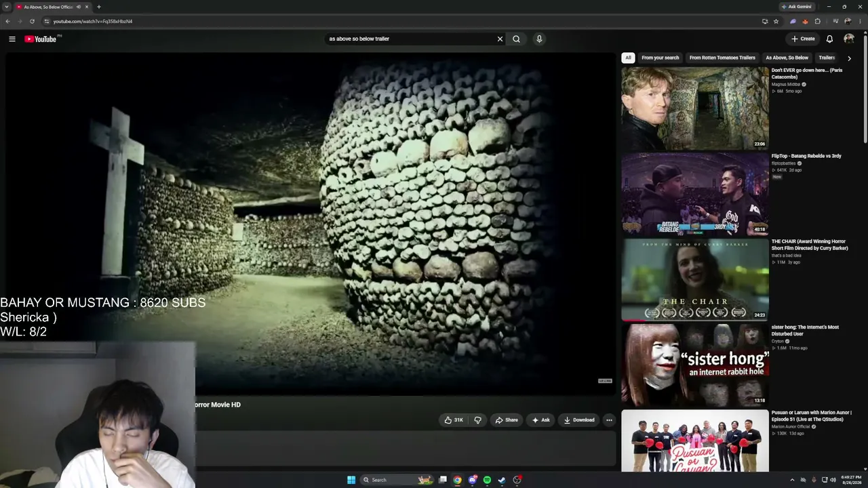Open Steam from the taskbar
Screen dimensions: 868x488
[x=502, y=480]
